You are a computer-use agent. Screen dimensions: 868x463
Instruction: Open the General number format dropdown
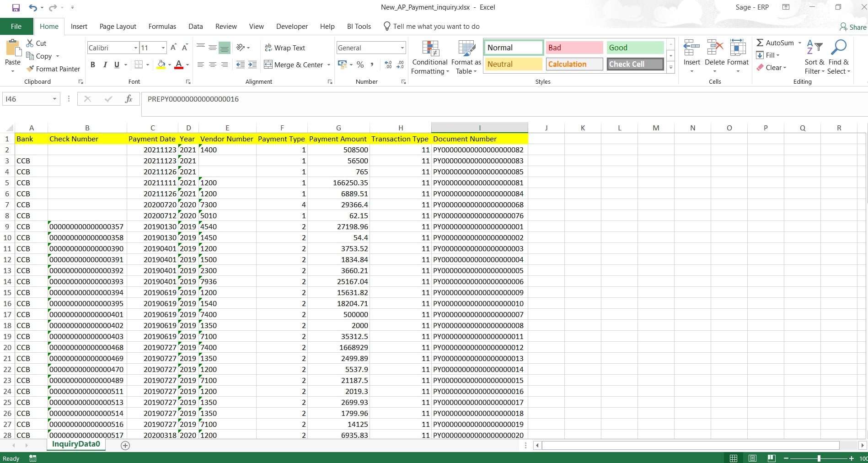[x=402, y=48]
